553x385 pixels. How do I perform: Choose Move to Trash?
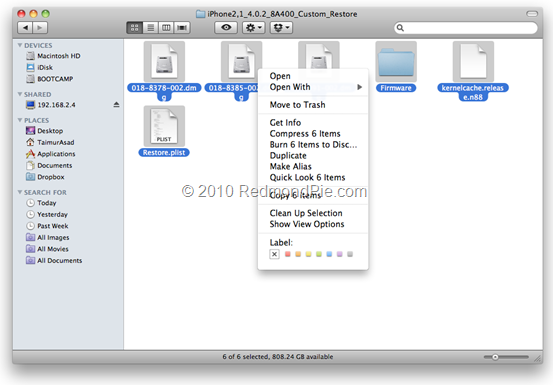click(x=313, y=105)
